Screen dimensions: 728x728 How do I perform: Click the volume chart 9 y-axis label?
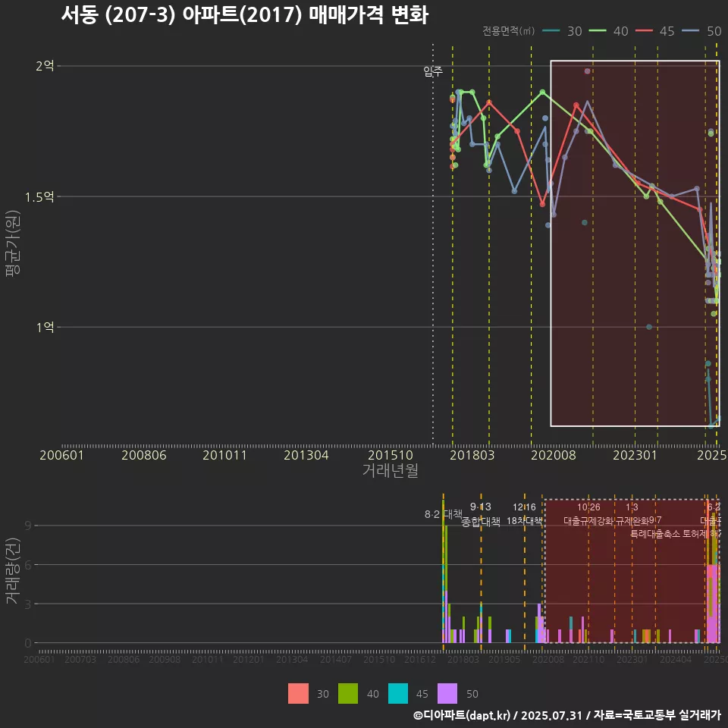(x=28, y=526)
